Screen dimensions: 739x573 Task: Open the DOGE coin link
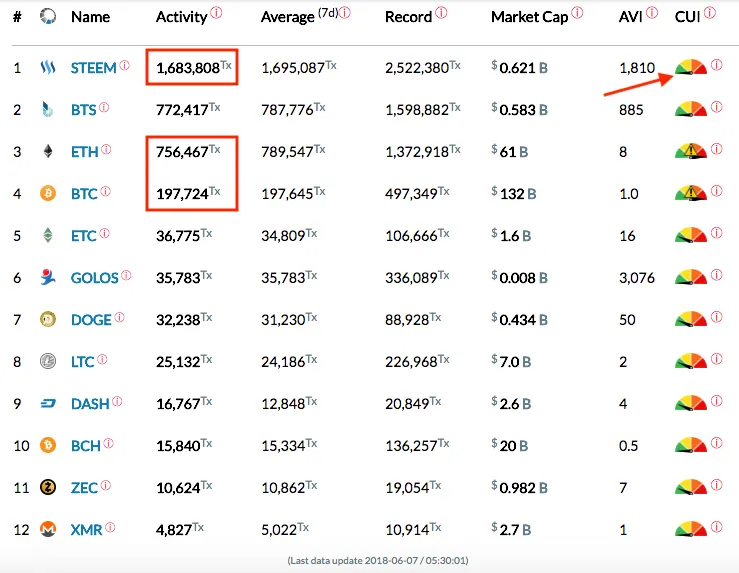click(91, 320)
